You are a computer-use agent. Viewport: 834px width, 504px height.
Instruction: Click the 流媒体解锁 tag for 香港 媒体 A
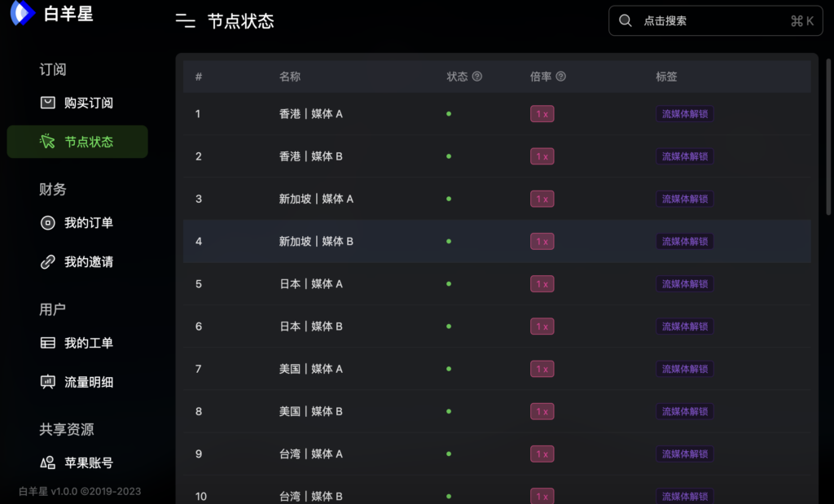click(685, 114)
